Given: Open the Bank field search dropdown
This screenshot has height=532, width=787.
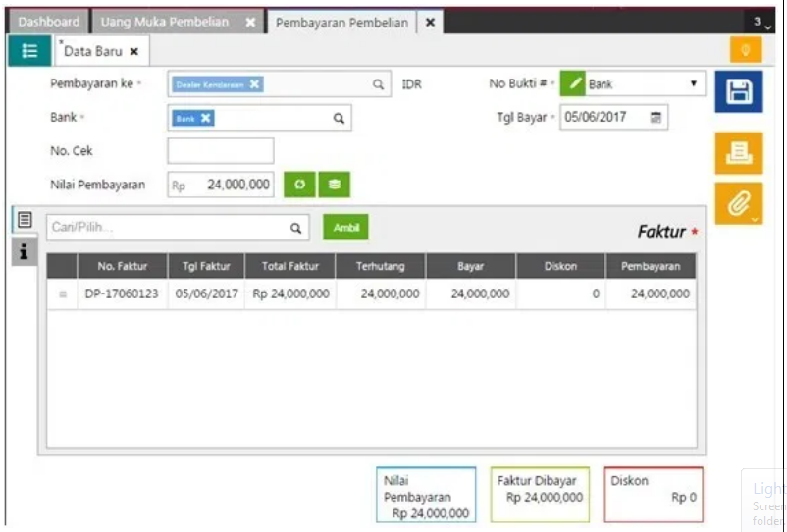Looking at the screenshot, I should tap(339, 119).
